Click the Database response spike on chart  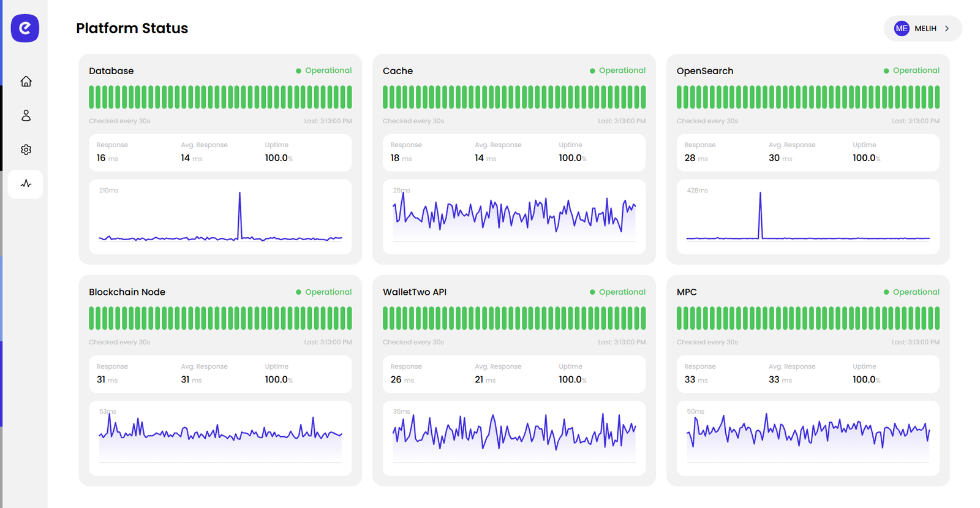239,214
